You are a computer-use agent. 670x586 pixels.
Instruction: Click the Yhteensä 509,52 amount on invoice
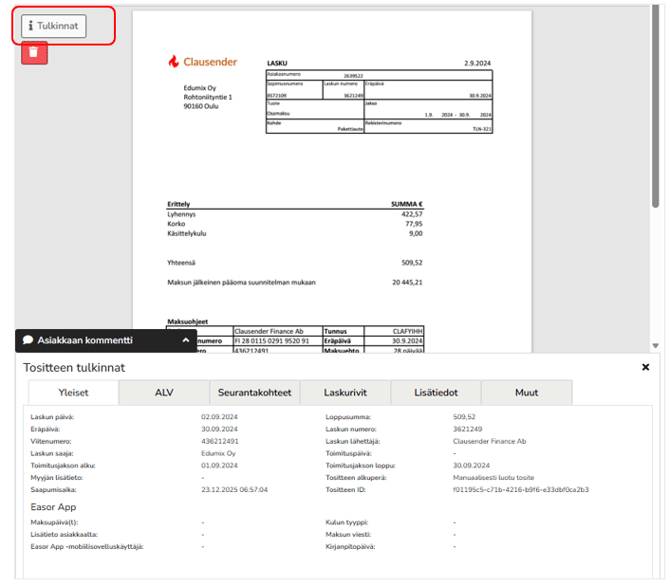(x=412, y=263)
